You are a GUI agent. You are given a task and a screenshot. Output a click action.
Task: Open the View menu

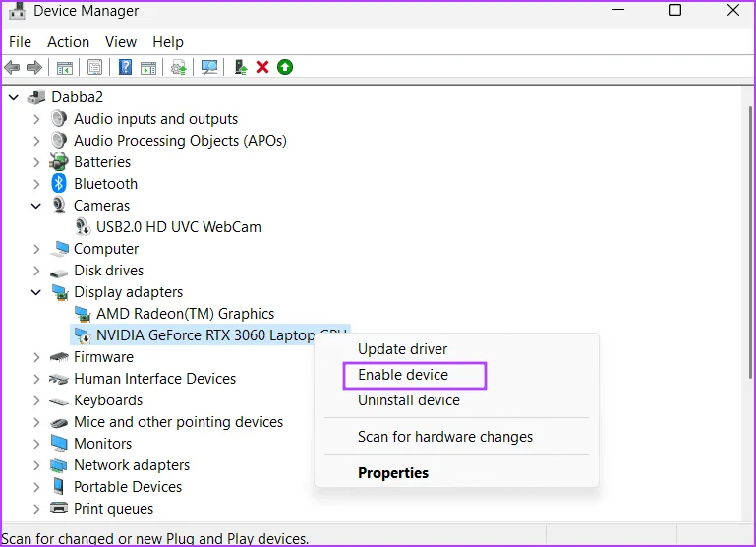point(121,42)
